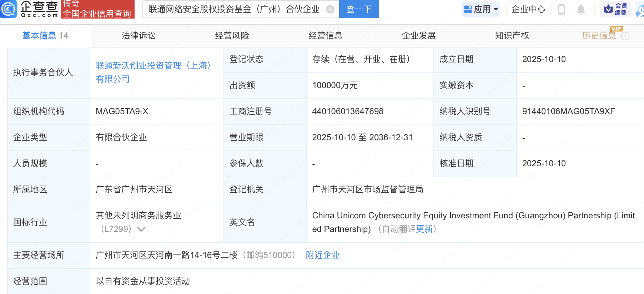644x294 pixels.
Task: Click the 附近企业 link
Action: [x=322, y=255]
